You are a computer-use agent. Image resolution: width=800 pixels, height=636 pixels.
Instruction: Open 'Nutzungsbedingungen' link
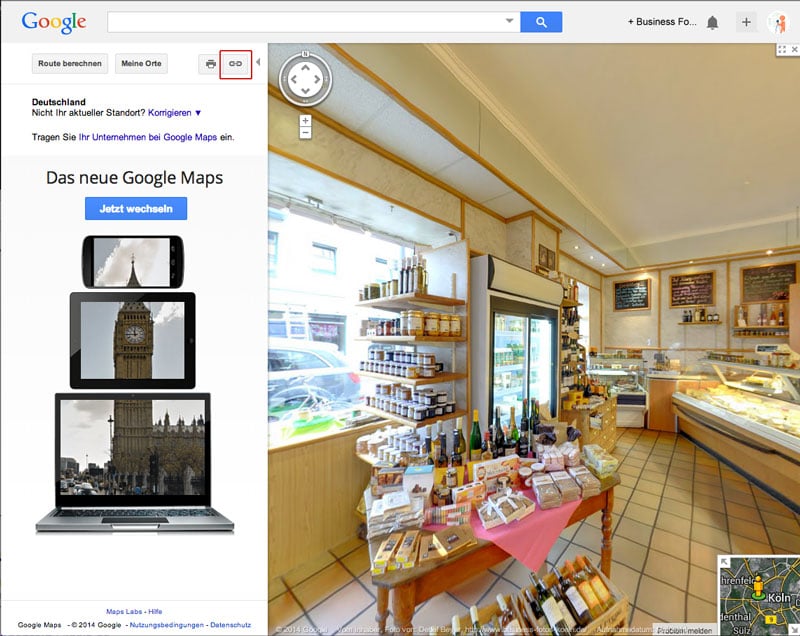pos(166,625)
